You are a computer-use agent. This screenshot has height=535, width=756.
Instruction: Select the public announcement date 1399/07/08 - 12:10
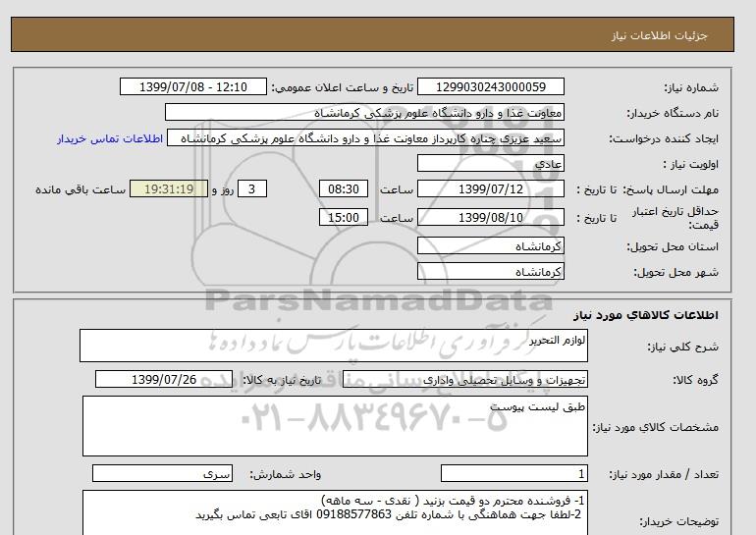pos(192,86)
